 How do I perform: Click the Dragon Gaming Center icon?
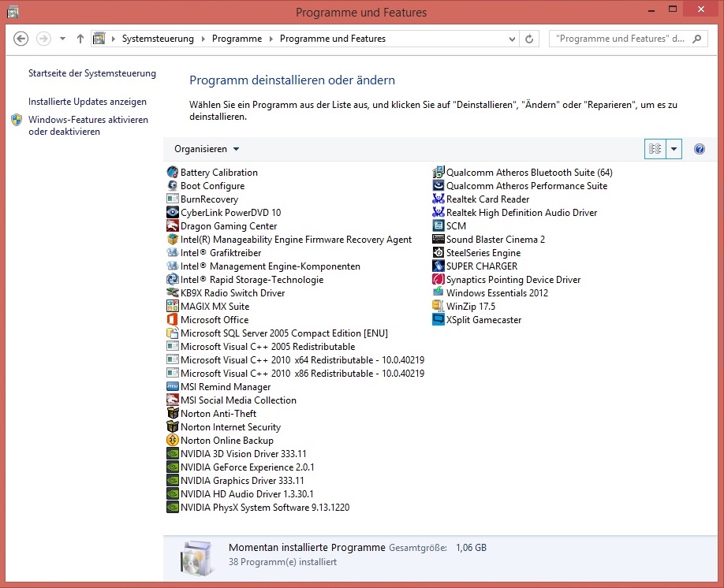pyautogui.click(x=172, y=225)
